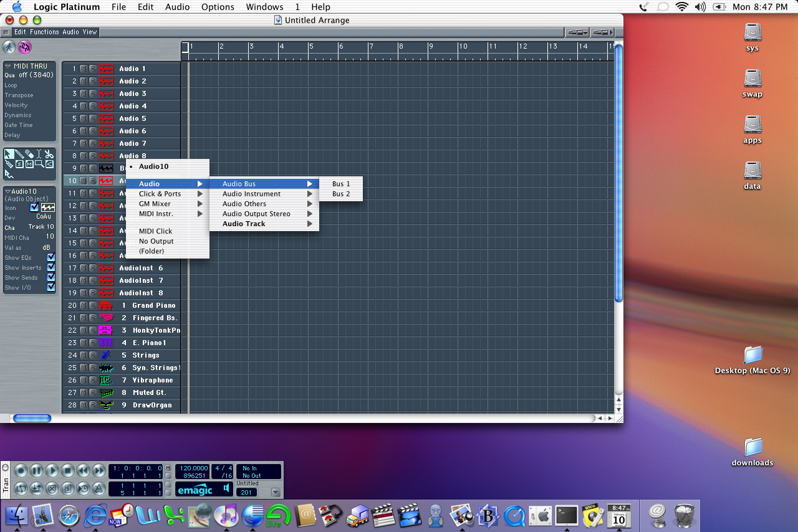The width and height of the screenshot is (798, 532).
Task: Select the Pencil tool in the toolbox
Action: coord(19,154)
